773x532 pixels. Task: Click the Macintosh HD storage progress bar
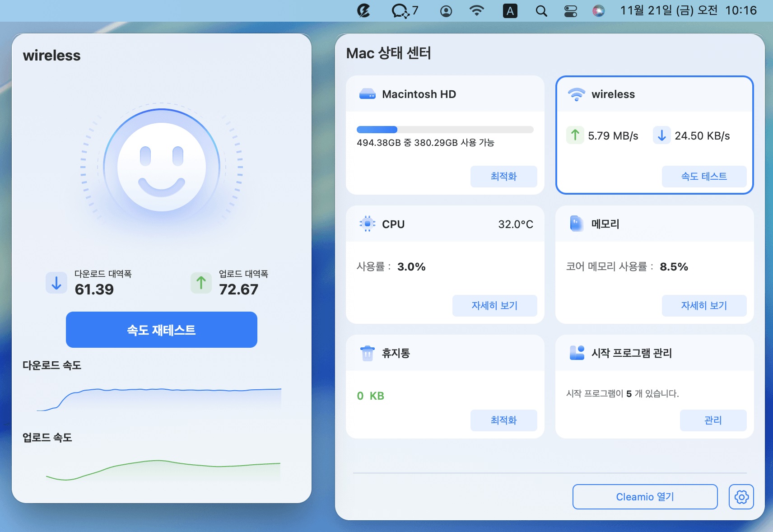(445, 129)
